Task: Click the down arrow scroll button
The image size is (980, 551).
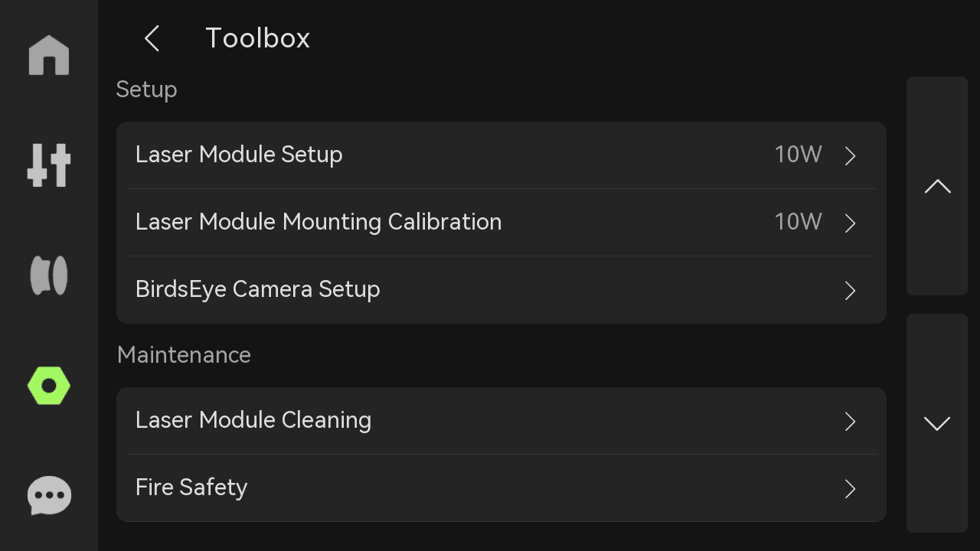Action: click(x=937, y=423)
